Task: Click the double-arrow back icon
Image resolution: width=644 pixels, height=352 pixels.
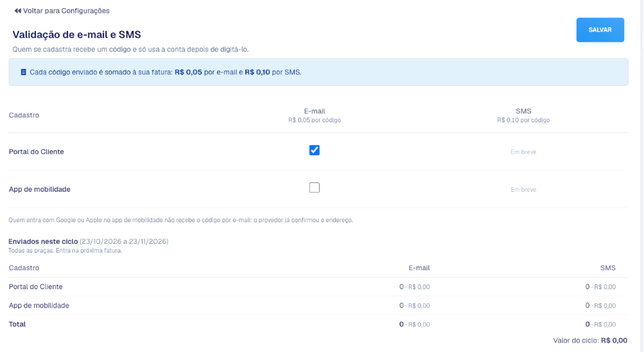Action: coord(18,11)
